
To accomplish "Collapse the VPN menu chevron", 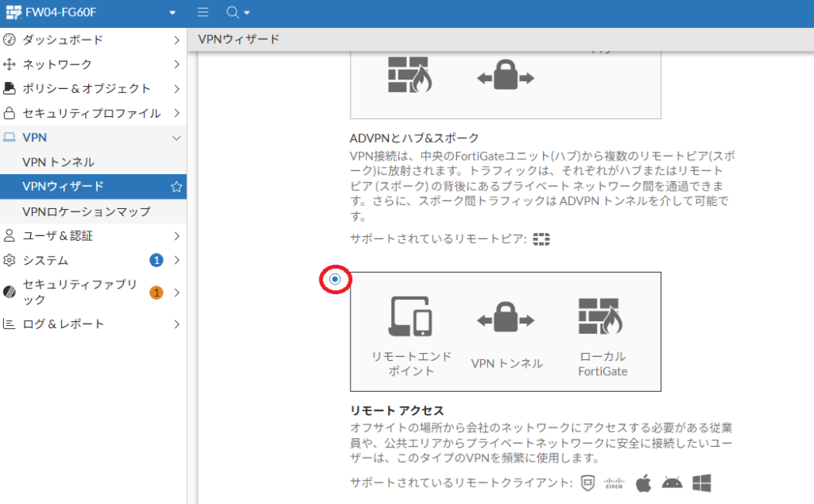I will coord(176,138).
